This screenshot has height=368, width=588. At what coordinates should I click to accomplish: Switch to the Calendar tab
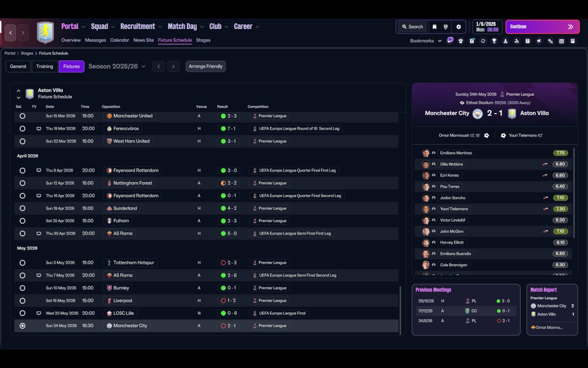point(119,40)
